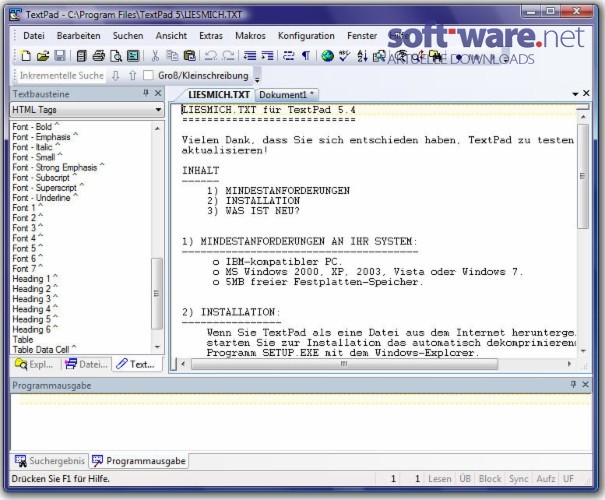605x500 pixels.
Task: Select the 'Font - Bold' text clip
Action: click(x=35, y=127)
